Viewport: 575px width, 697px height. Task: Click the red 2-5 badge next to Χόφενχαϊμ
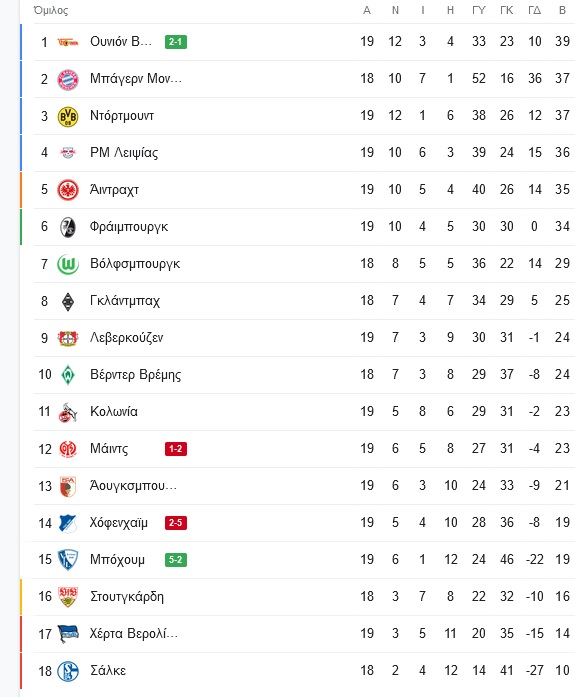pyautogui.click(x=176, y=522)
